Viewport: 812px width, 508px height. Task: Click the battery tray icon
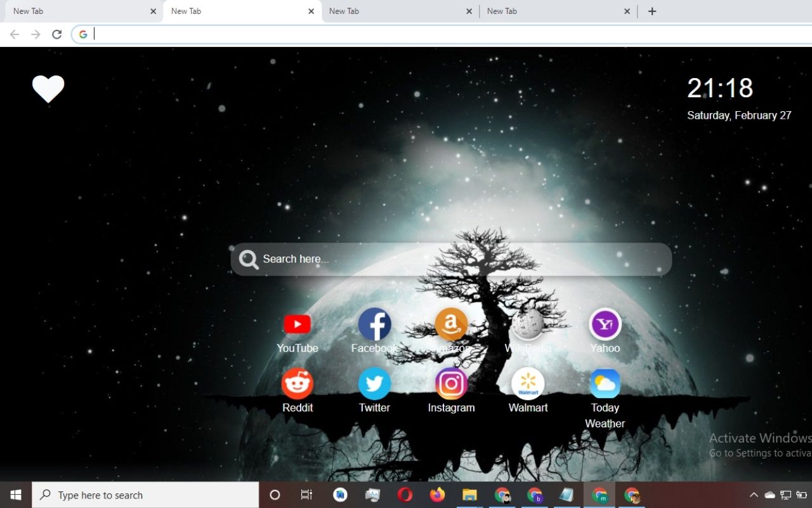coord(802,495)
